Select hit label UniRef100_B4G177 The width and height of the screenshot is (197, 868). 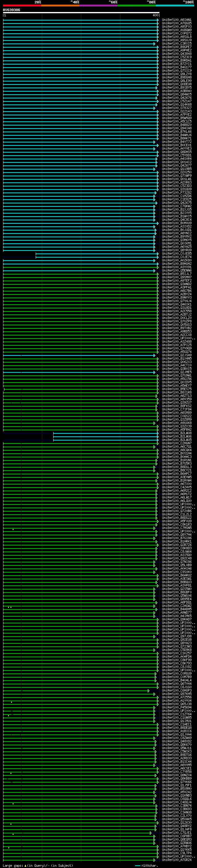(177, 67)
